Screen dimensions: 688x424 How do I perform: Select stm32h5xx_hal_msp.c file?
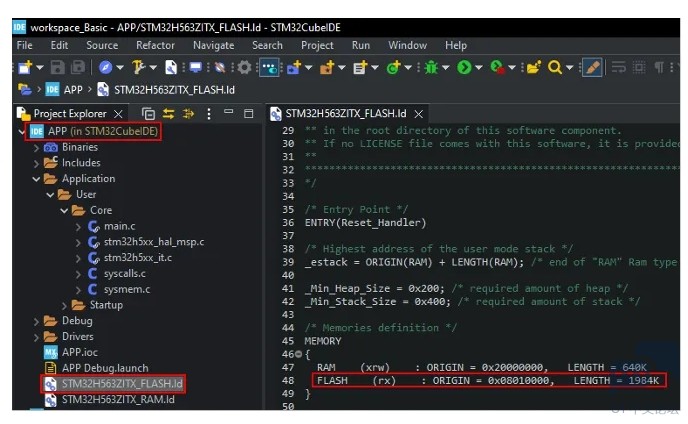coord(154,242)
